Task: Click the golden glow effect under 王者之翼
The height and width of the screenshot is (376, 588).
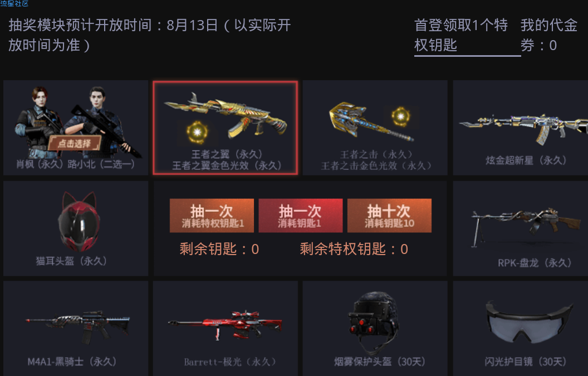Action: point(197,133)
